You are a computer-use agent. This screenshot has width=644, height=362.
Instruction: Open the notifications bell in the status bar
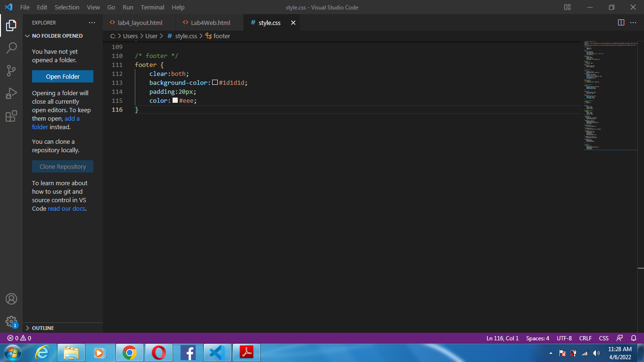pyautogui.click(x=633, y=338)
